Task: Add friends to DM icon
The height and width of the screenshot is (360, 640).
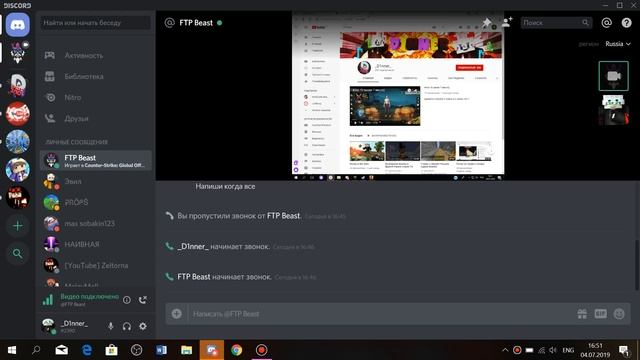Action: pyautogui.click(x=507, y=22)
